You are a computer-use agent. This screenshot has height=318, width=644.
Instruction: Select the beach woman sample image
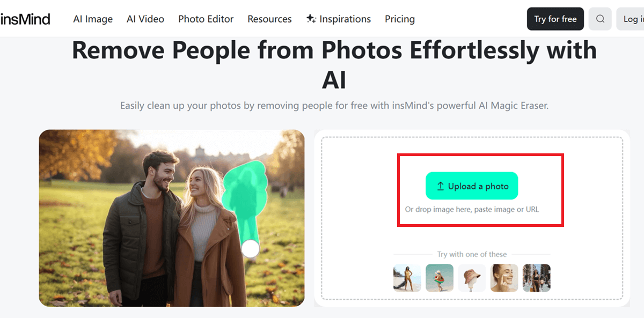click(x=407, y=277)
